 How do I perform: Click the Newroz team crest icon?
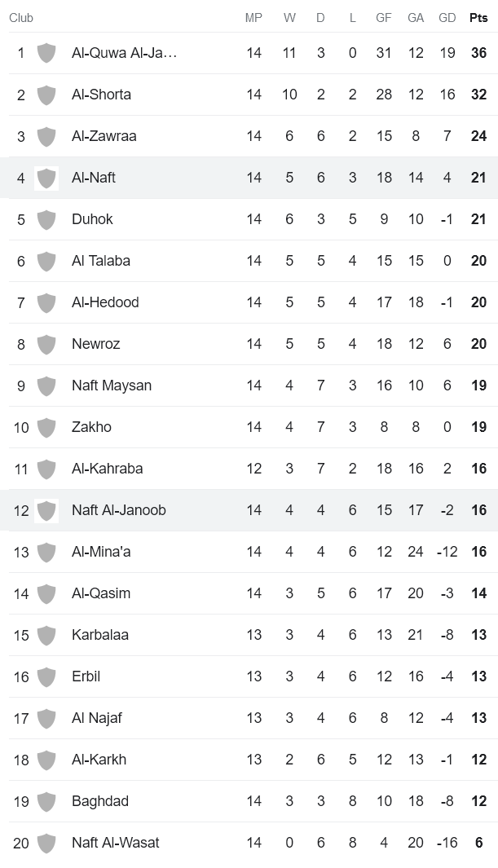(46, 344)
